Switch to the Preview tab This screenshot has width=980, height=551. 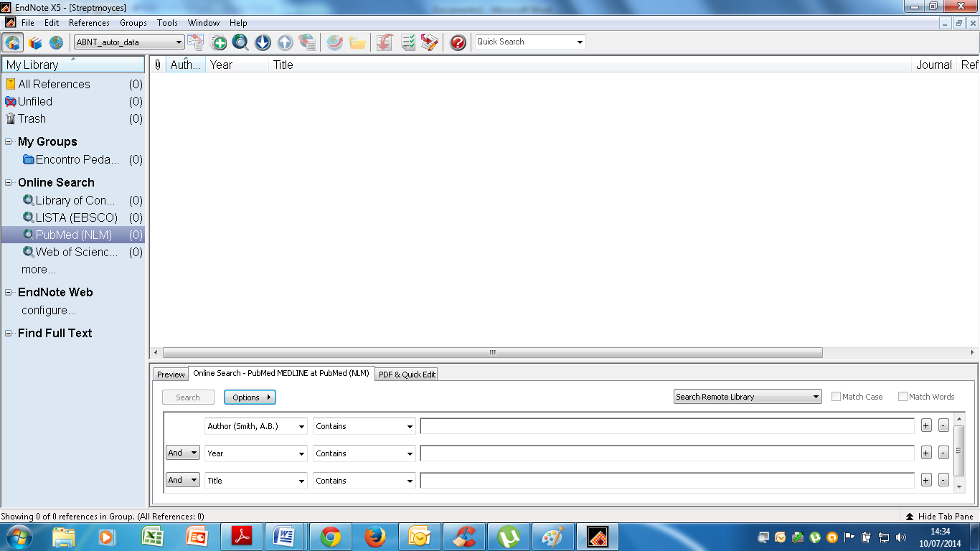tap(171, 375)
